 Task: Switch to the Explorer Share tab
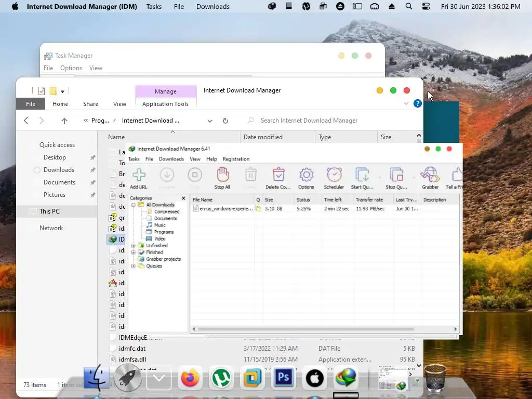[90, 104]
